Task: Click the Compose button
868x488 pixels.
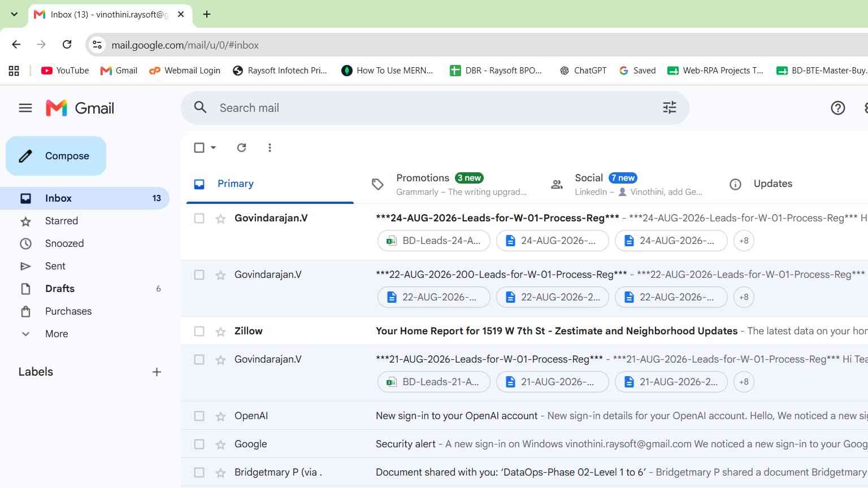Action: click(x=56, y=156)
